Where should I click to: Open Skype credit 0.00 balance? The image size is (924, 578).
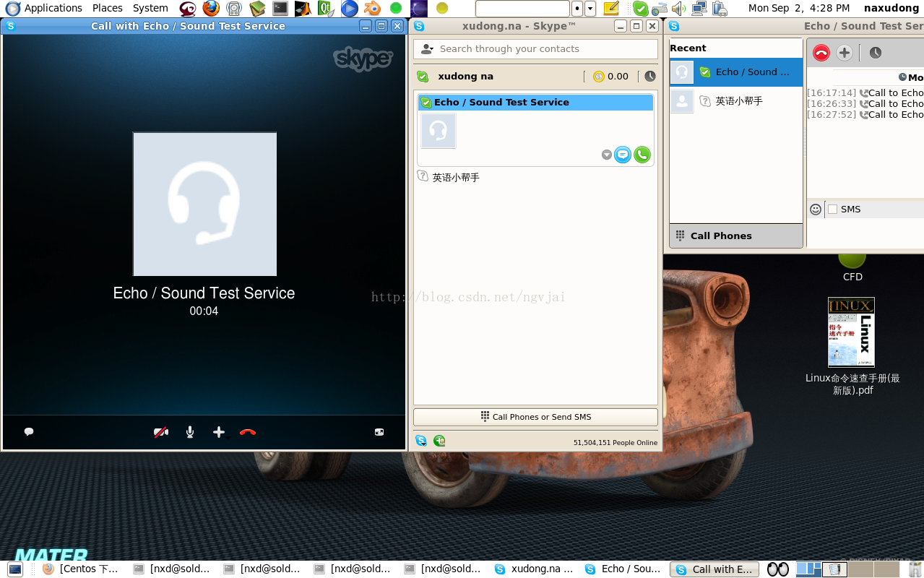[610, 77]
